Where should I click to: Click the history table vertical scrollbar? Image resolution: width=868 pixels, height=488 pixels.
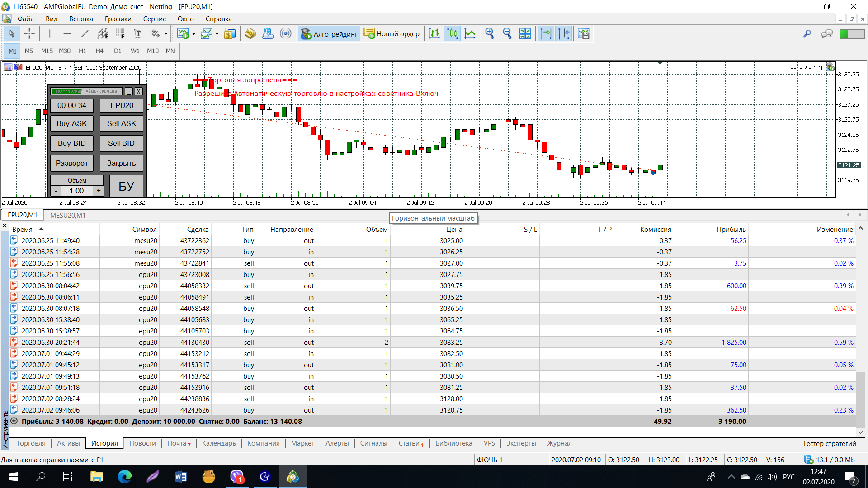(x=860, y=398)
